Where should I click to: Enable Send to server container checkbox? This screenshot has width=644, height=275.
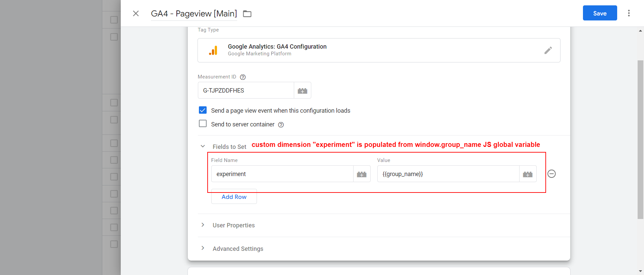[x=203, y=124]
